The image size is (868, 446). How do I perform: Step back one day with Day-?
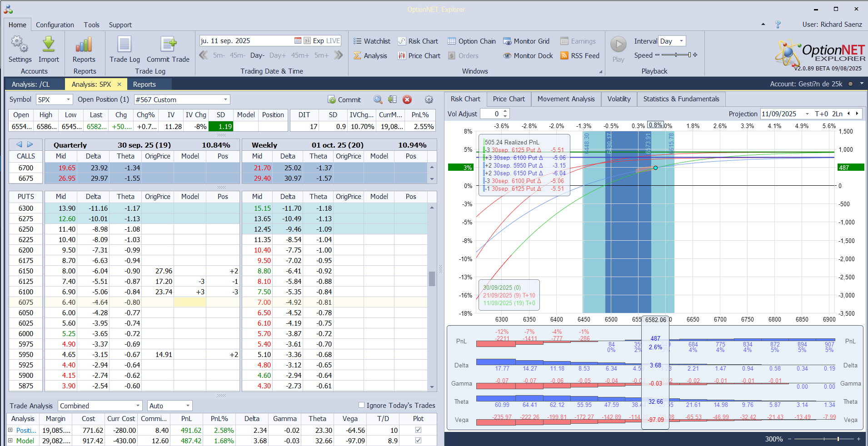click(x=257, y=55)
